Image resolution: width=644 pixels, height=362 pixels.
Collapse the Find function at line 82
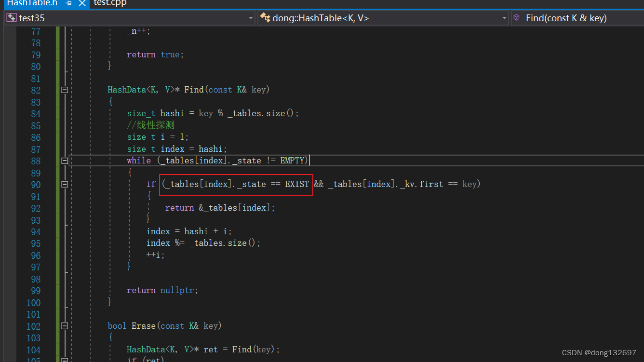[x=65, y=90]
